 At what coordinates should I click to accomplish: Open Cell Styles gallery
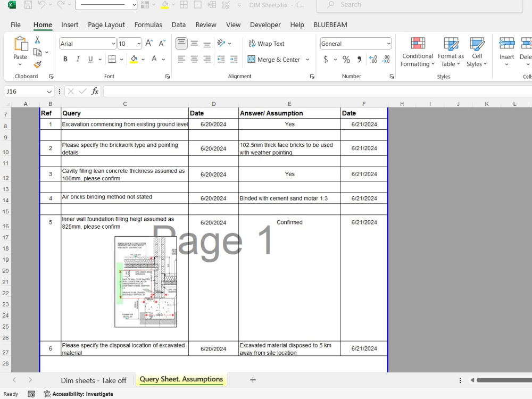477,52
